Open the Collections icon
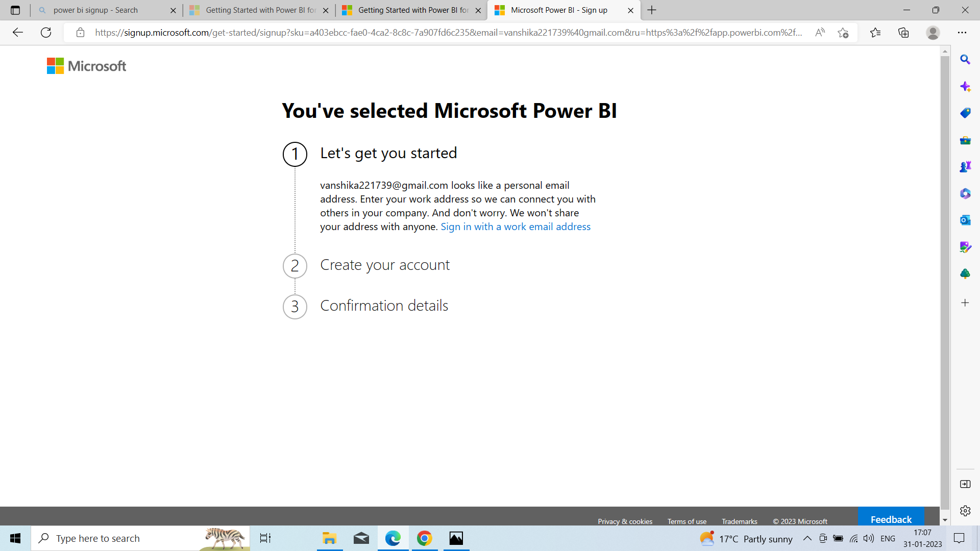The image size is (980, 551). tap(903, 33)
